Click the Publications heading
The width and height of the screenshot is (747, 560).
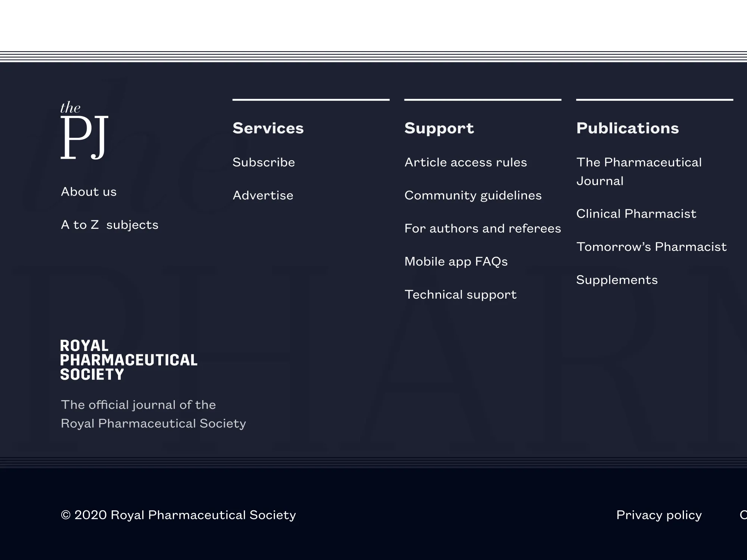[627, 128]
